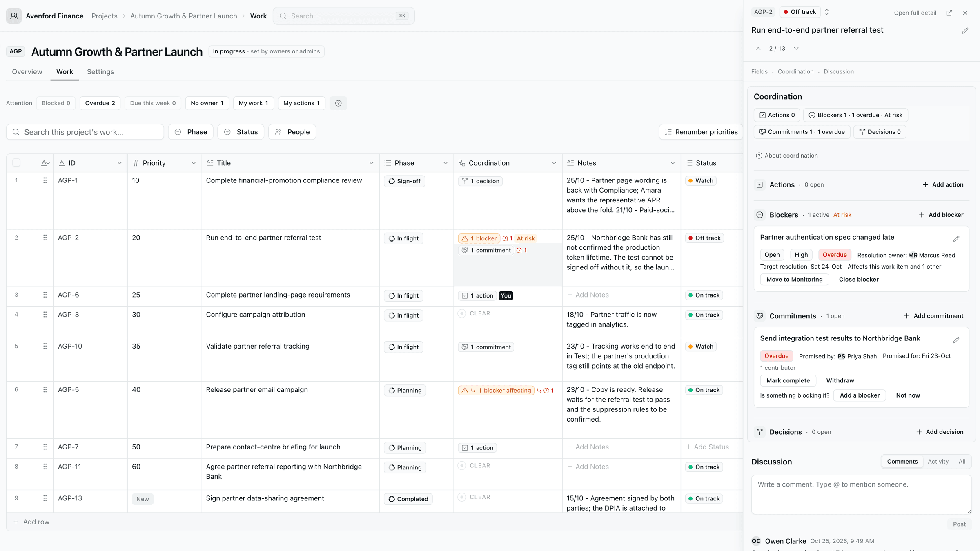
Task: Toggle the 'My actions 1' attention filter
Action: 302,103
